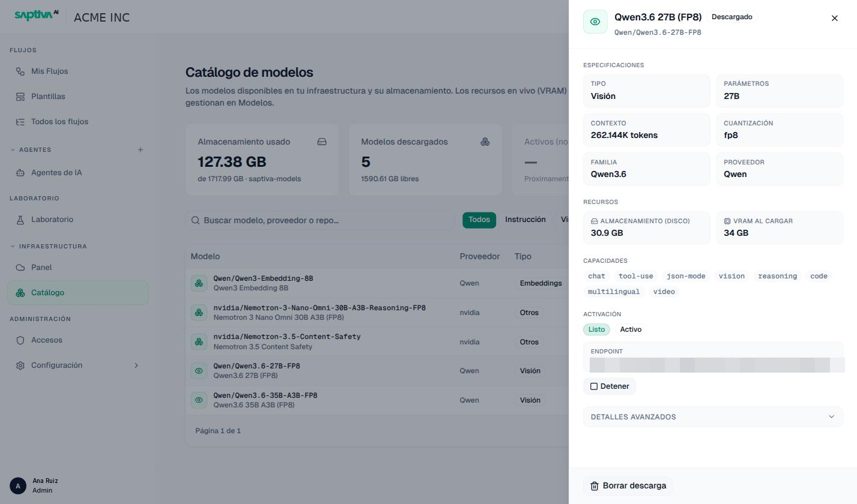Viewport: 857px width, 504px height.
Task: Select the Qwen/Qwen3.6-27B-FP8 table row
Action: point(377,371)
